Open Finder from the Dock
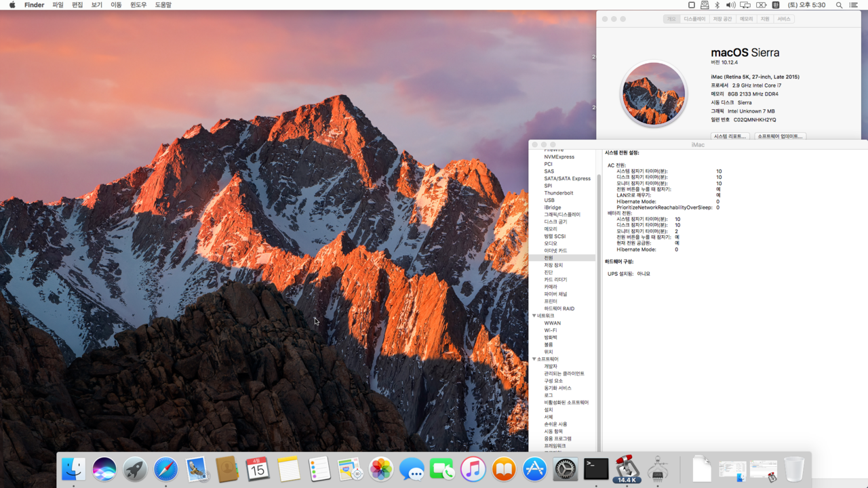 [x=73, y=469]
